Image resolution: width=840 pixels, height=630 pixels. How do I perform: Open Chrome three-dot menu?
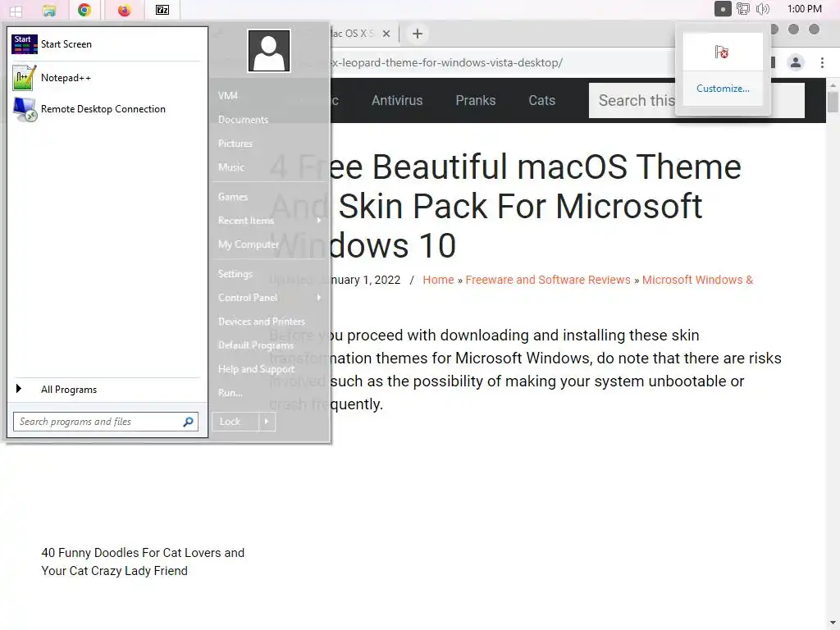822,62
